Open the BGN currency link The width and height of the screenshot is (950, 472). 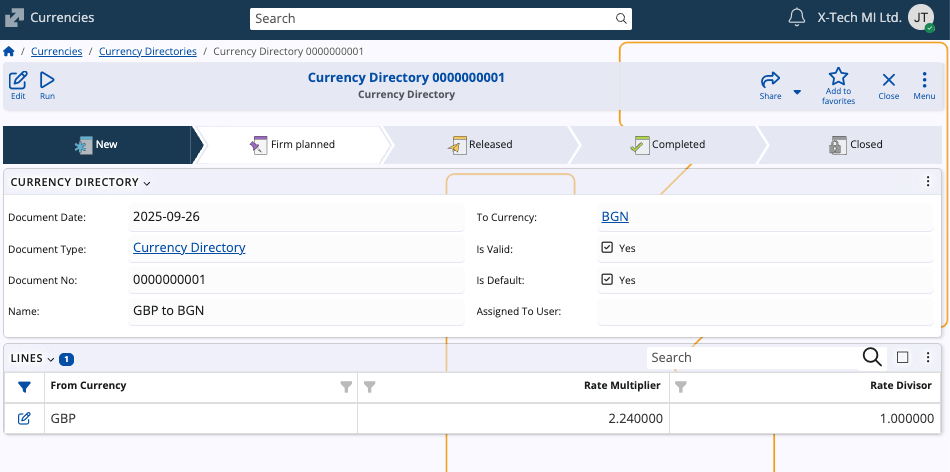(x=615, y=216)
